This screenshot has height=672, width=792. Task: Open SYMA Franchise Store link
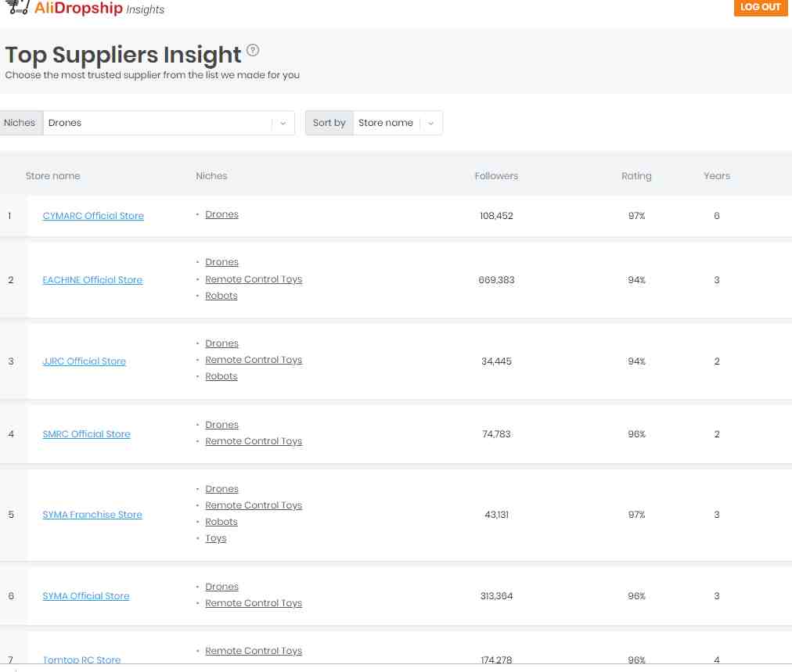coord(92,515)
